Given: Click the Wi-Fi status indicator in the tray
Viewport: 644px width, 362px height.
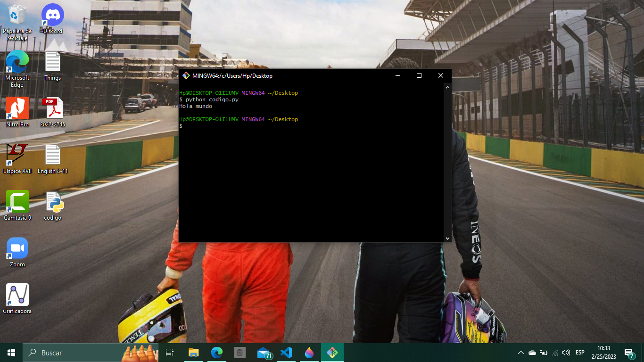Looking at the screenshot, I should point(554,352).
